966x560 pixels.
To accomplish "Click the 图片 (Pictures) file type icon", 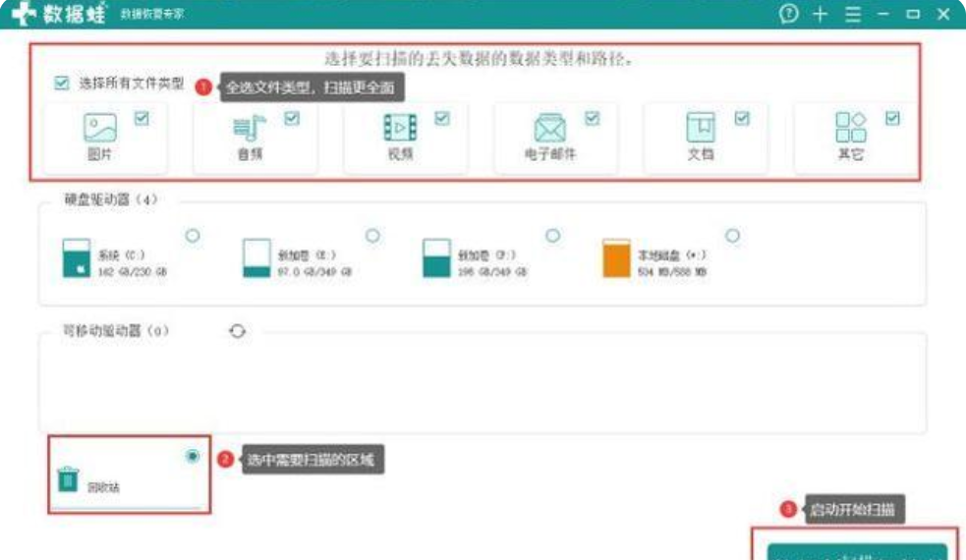I will click(x=100, y=129).
